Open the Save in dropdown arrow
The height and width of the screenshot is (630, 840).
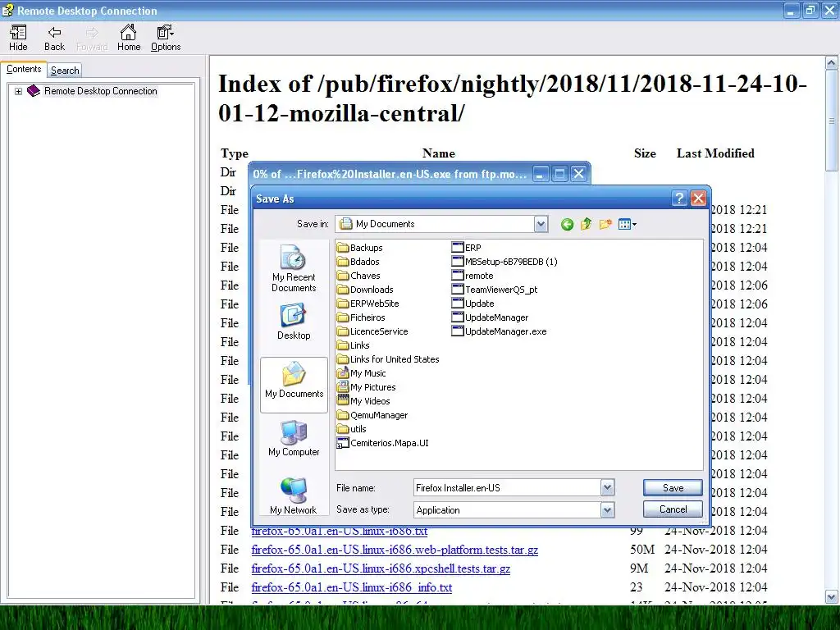[541, 224]
